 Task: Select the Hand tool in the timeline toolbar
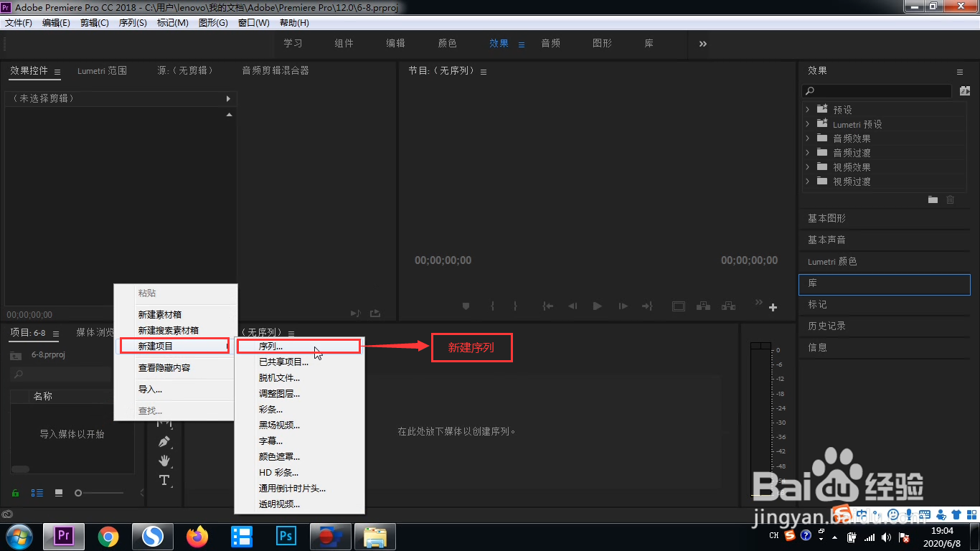point(165,462)
